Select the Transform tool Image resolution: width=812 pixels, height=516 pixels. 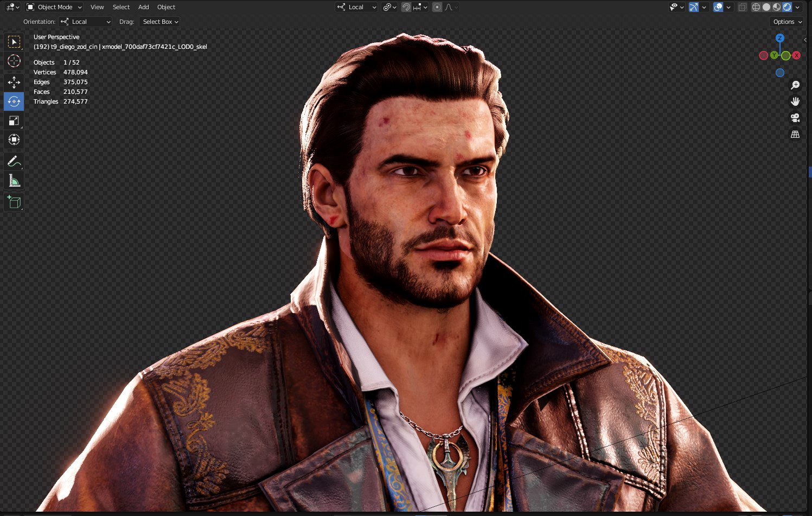coord(14,140)
